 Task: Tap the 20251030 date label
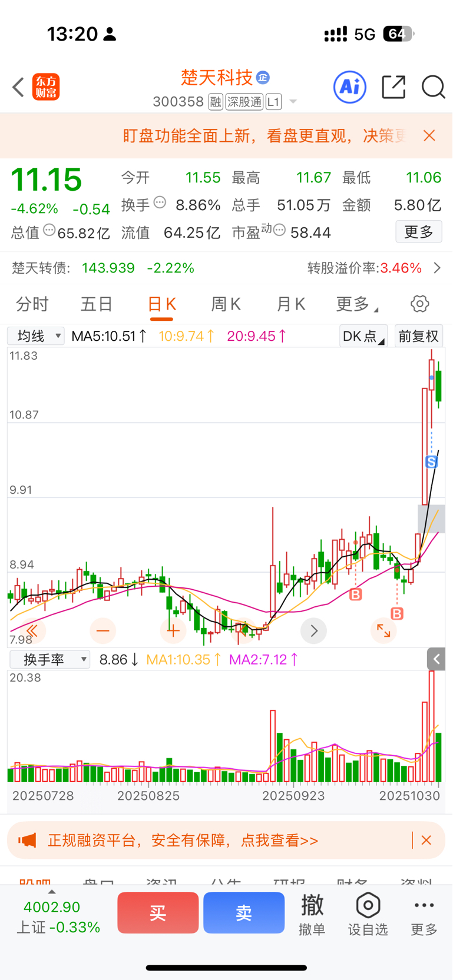(409, 796)
